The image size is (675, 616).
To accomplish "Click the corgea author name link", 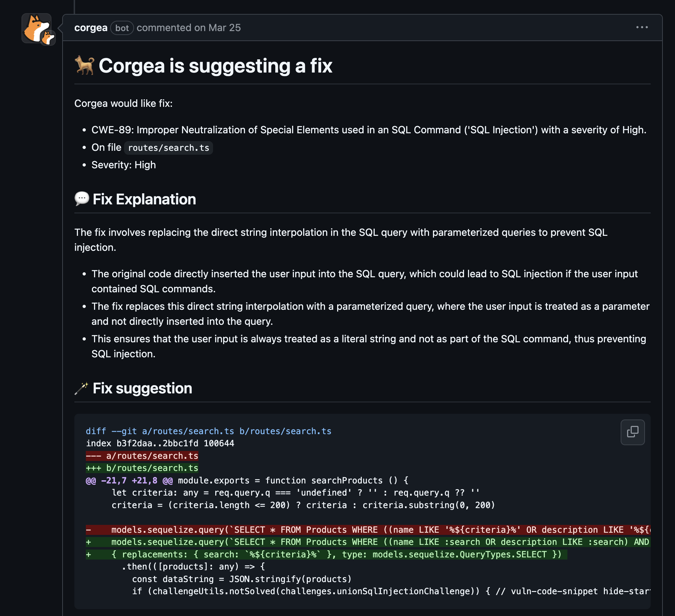I will tap(91, 28).
